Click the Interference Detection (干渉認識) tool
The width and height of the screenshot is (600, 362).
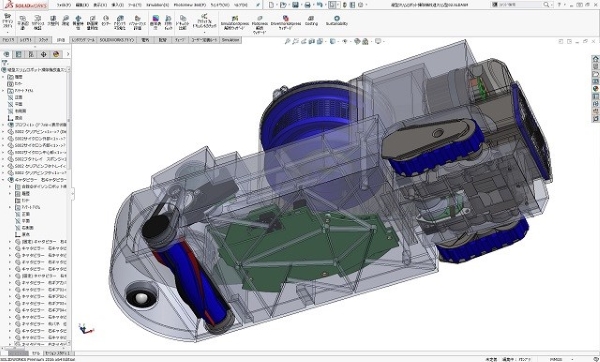(23, 22)
